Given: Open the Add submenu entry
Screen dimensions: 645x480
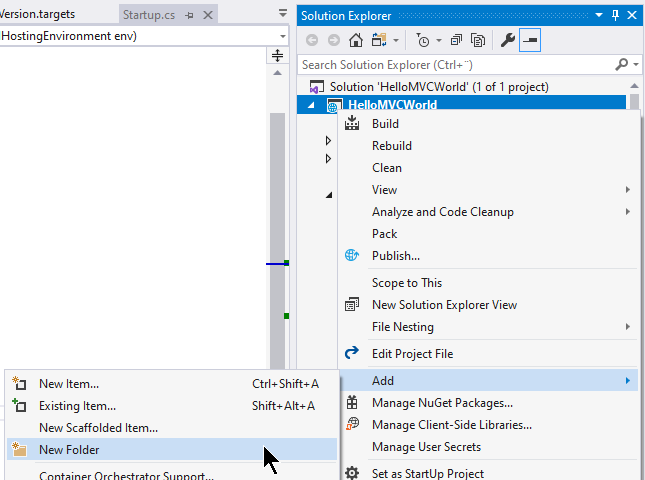Looking at the screenshot, I should tap(489, 380).
